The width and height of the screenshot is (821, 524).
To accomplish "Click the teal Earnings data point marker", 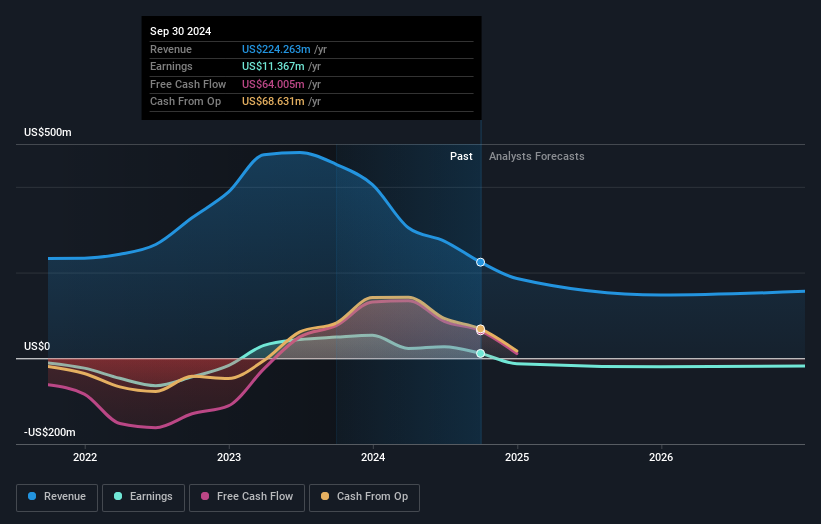I will pos(481,353).
